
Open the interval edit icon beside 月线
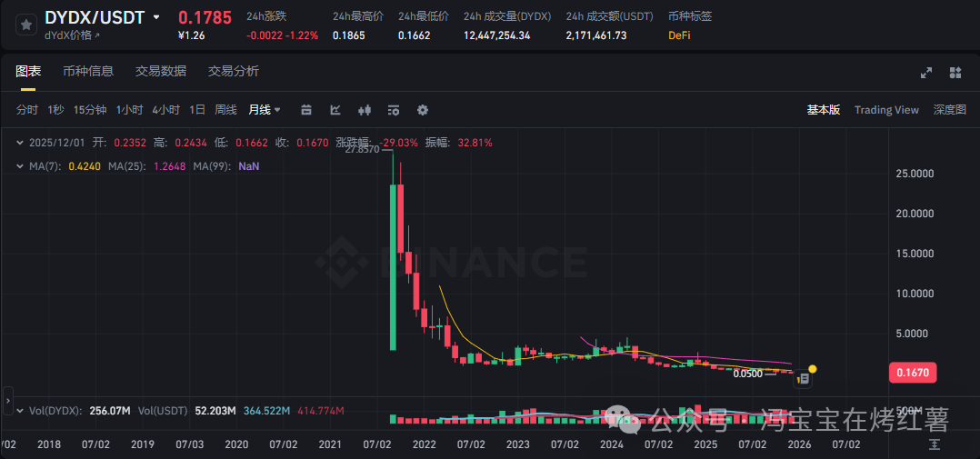coord(306,110)
